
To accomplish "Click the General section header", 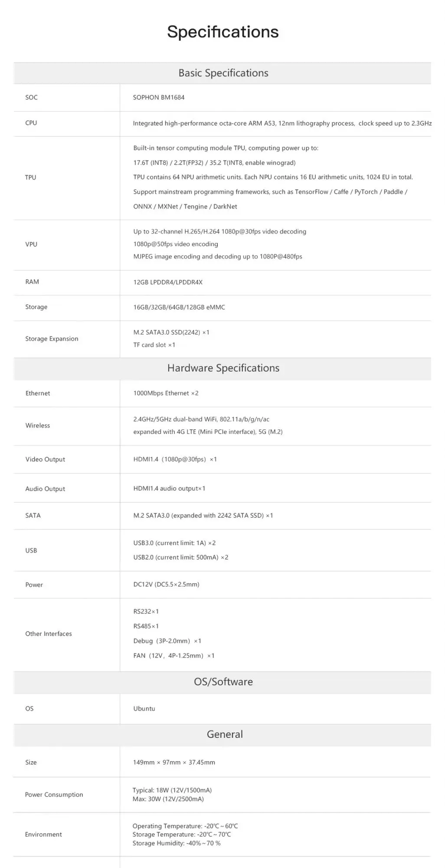I will 224,734.
